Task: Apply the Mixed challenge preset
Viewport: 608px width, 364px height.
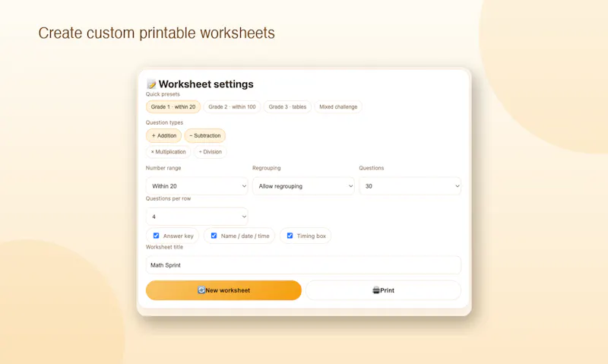Action: (338, 106)
